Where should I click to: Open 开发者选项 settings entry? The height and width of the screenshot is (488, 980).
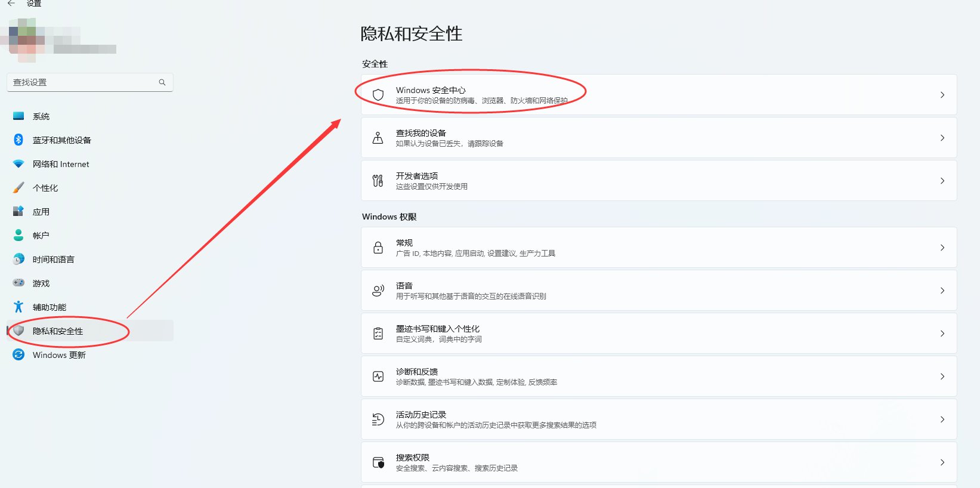click(659, 181)
